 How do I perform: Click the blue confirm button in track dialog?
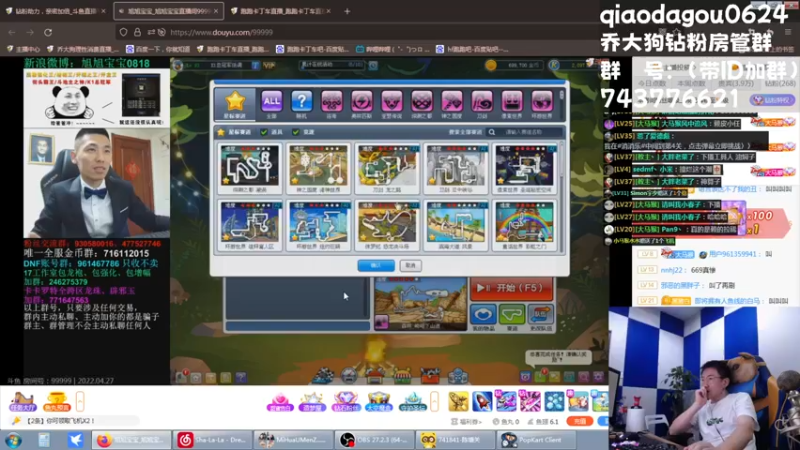(x=376, y=265)
